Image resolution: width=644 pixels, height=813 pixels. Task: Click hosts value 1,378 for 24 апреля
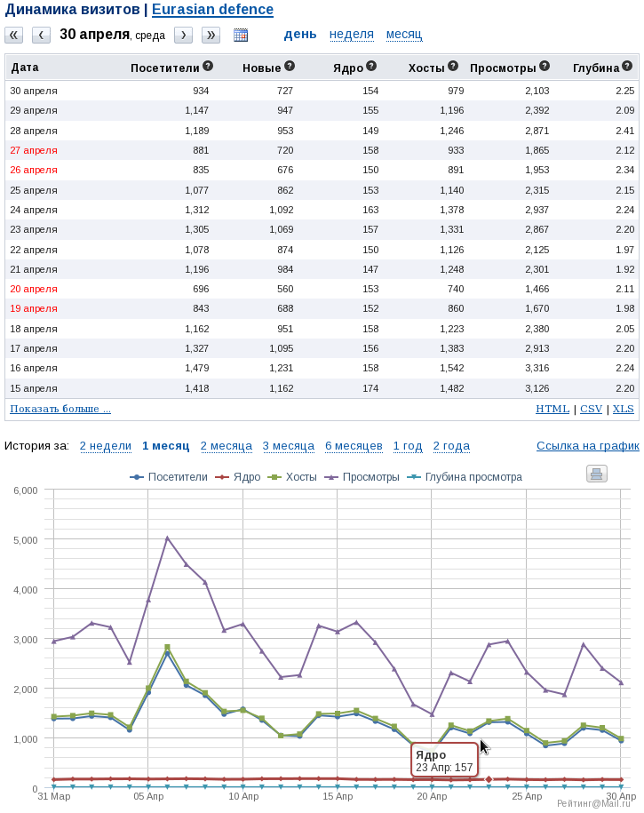click(452, 210)
